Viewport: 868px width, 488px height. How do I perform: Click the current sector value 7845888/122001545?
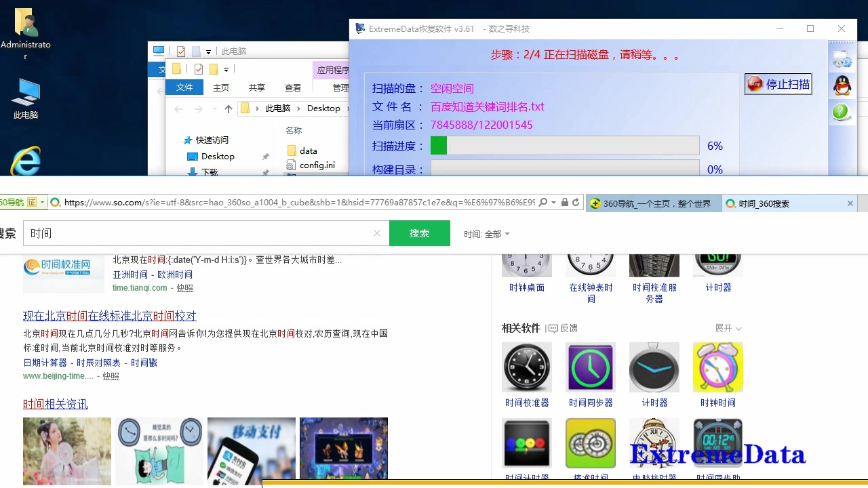tap(481, 125)
